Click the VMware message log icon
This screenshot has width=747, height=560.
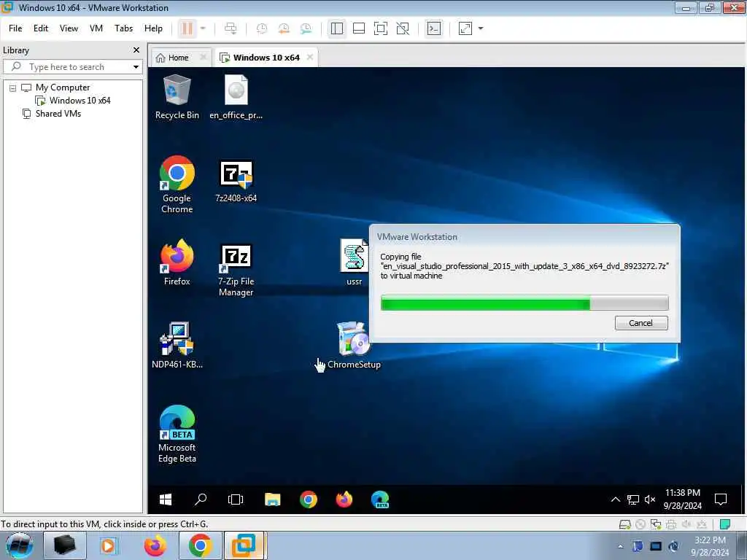click(x=725, y=524)
